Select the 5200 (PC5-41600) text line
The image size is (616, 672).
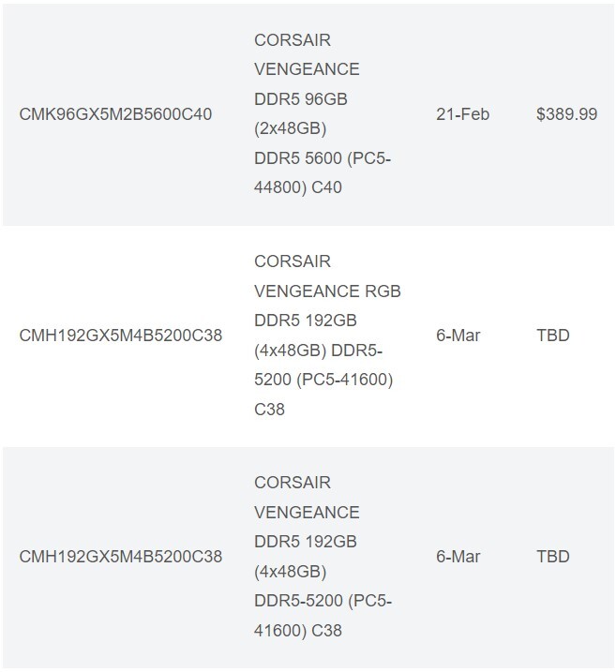(x=323, y=380)
